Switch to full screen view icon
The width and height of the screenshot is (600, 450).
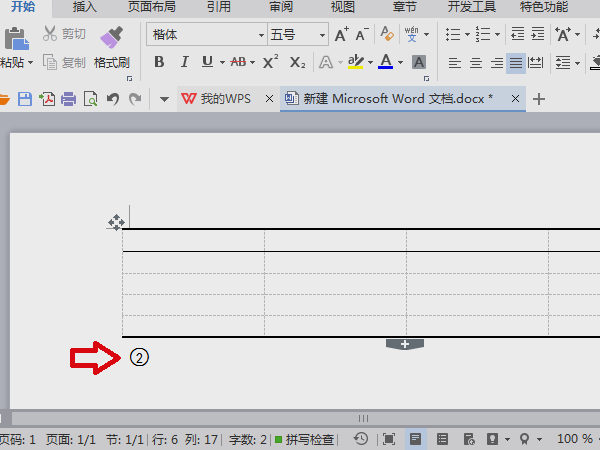pos(389,439)
